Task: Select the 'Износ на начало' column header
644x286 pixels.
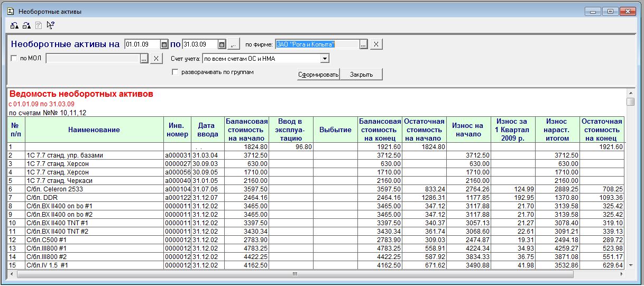Action: point(468,130)
